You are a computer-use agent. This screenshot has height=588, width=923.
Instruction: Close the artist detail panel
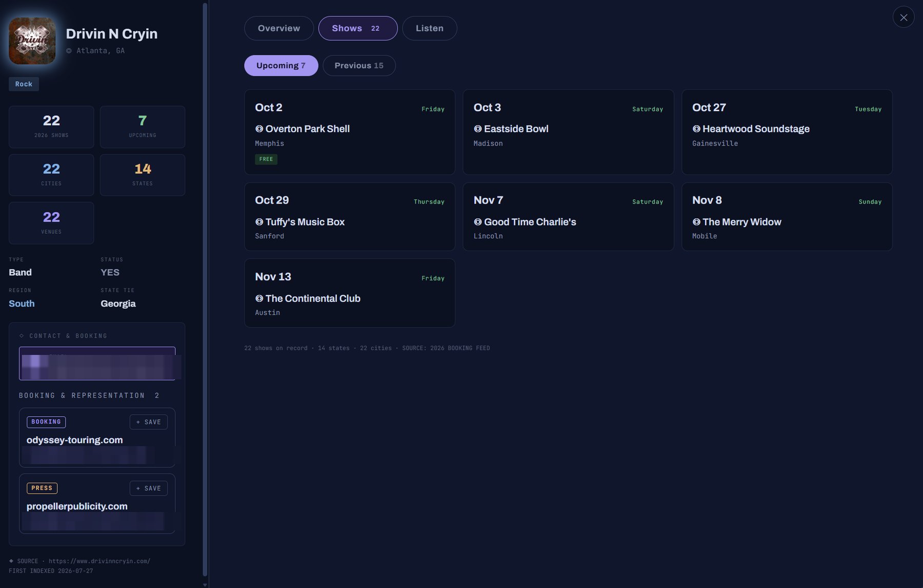904,17
